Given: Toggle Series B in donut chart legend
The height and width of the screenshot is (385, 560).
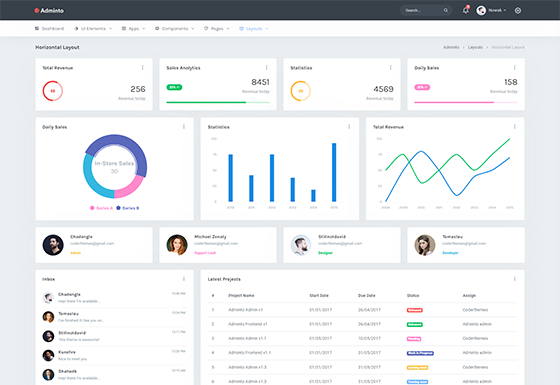Looking at the screenshot, I should click(128, 208).
